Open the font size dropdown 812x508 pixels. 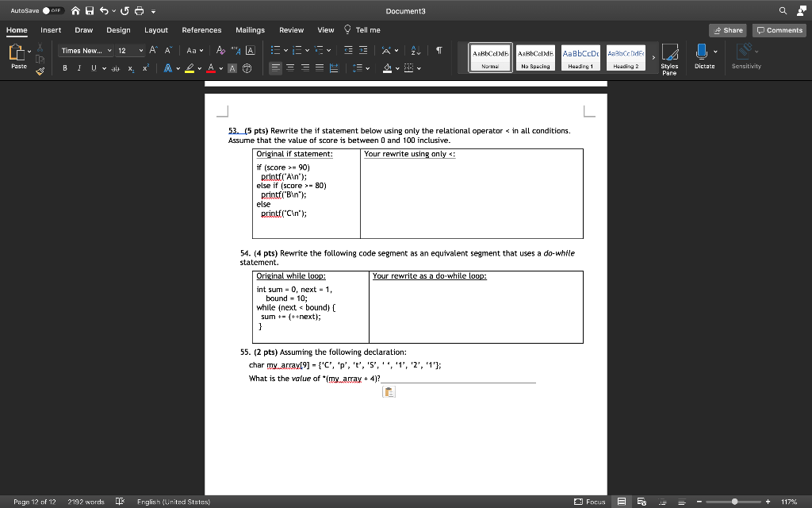[141, 50]
